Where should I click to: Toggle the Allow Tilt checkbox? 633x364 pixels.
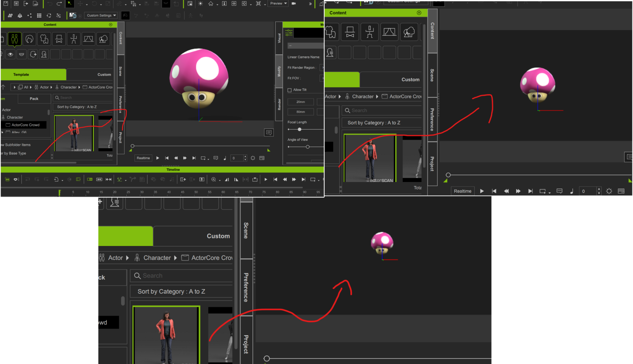[289, 90]
